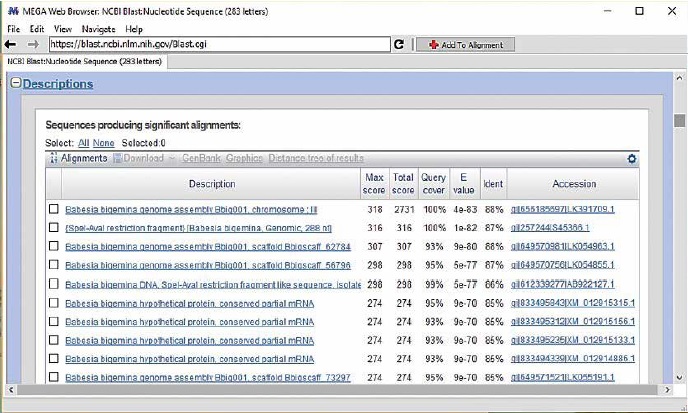Open the results settings gear icon
The image size is (688, 413).
pyautogui.click(x=631, y=159)
